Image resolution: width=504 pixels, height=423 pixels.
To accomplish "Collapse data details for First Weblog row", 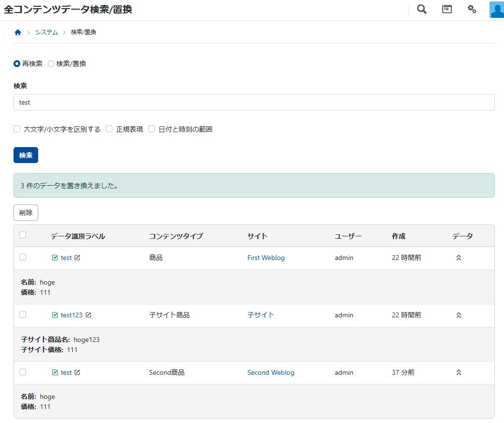I will click(x=459, y=258).
